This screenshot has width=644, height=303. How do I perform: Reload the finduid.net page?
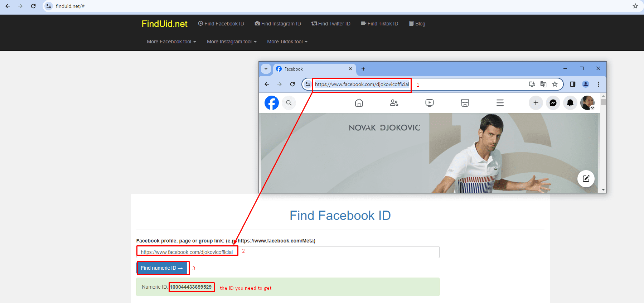coord(33,6)
